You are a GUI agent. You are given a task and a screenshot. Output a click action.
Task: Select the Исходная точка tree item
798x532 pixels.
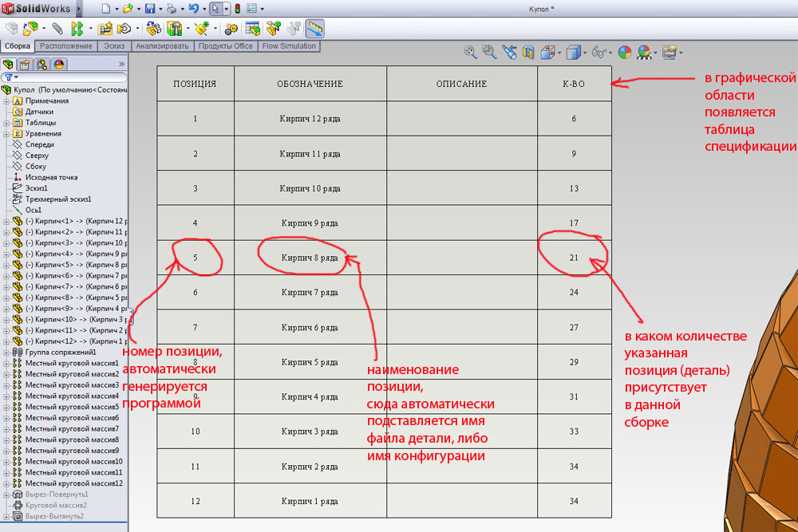(51, 177)
